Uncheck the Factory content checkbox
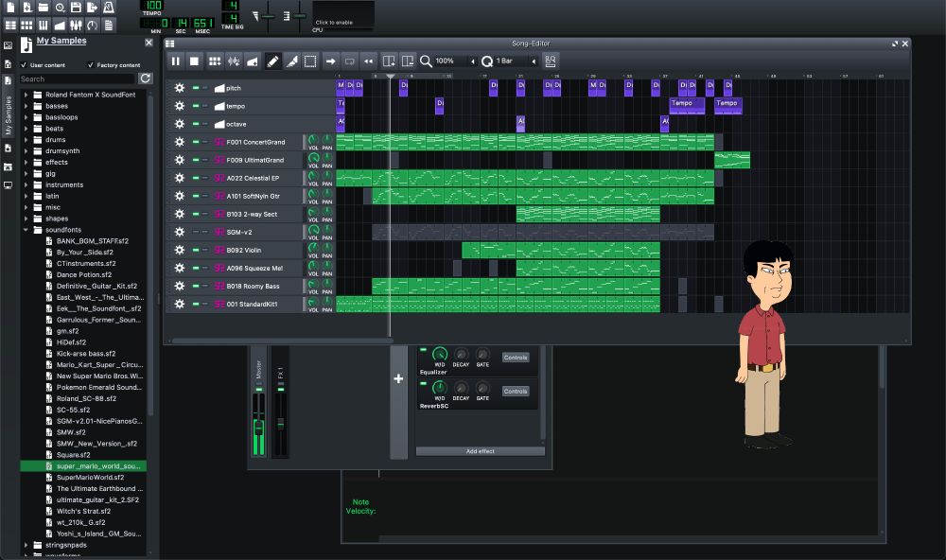946x560 pixels. tap(91, 65)
